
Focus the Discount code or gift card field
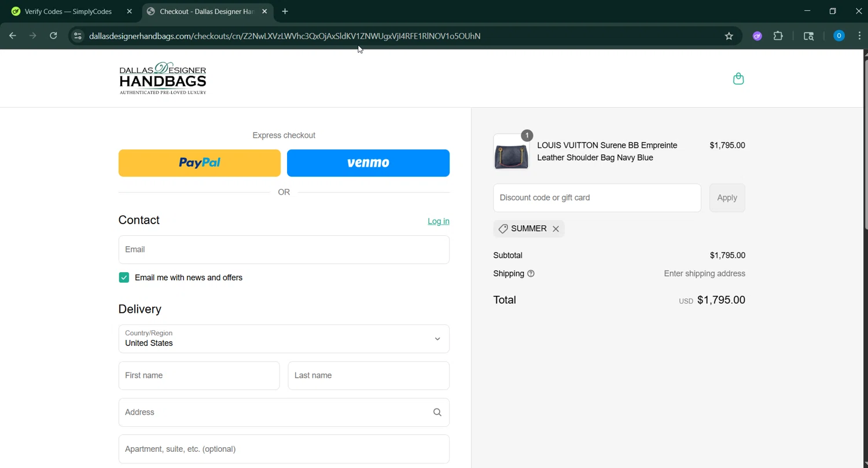pyautogui.click(x=597, y=198)
